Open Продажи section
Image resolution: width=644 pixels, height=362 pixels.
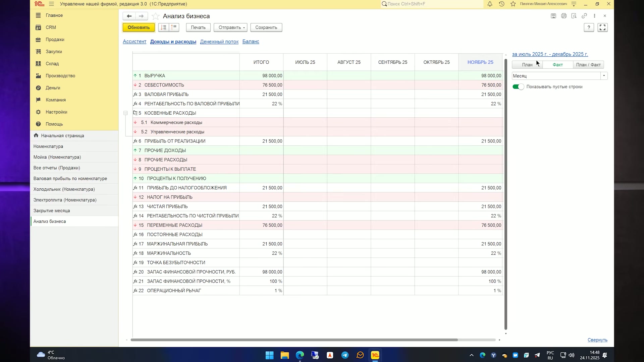click(x=55, y=40)
